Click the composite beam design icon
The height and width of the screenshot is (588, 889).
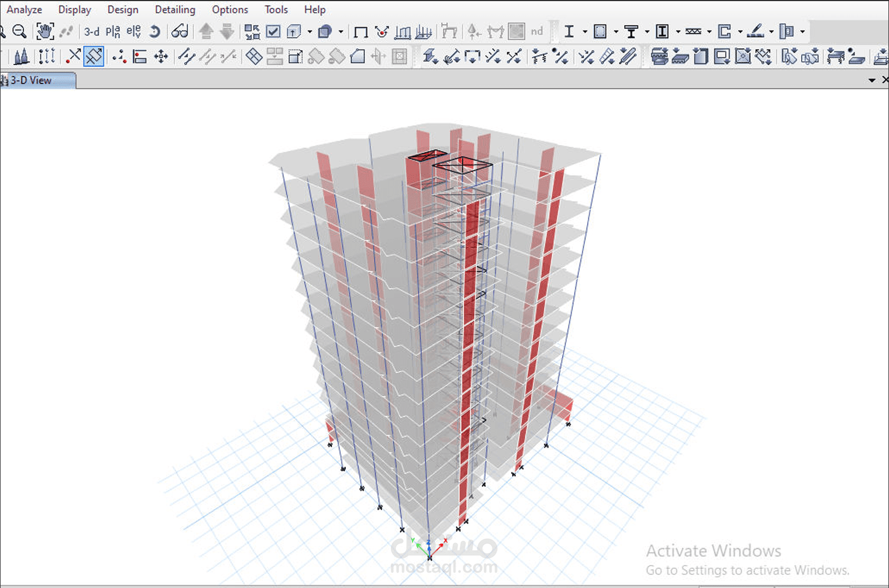[631, 32]
